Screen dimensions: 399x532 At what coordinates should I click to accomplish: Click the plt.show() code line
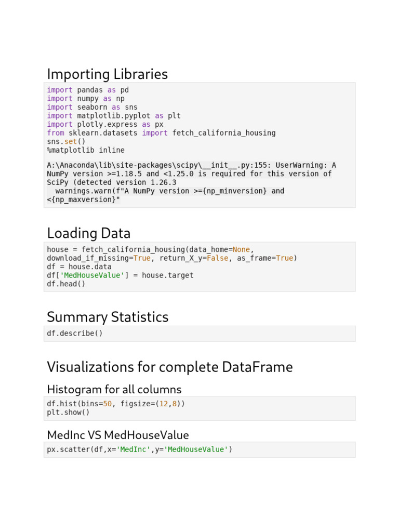[x=68, y=413]
